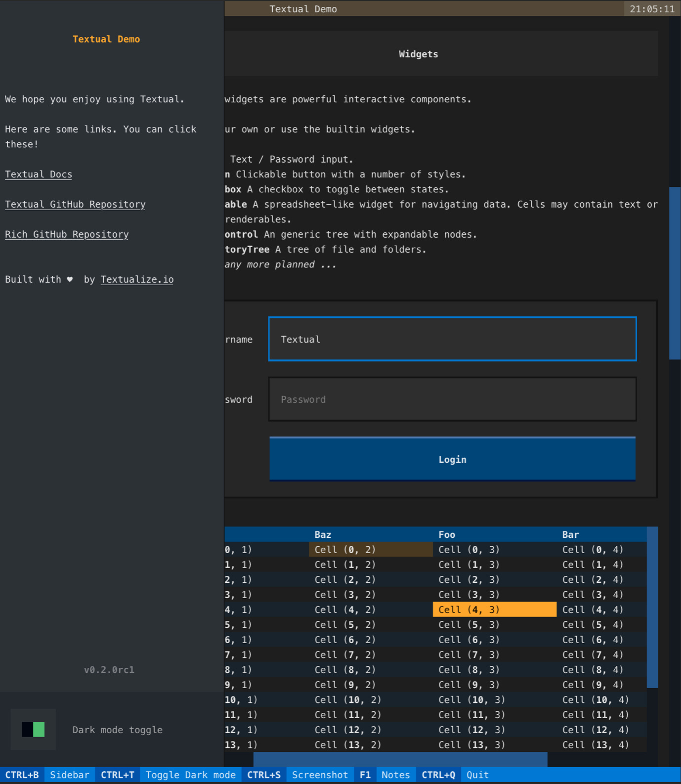The width and height of the screenshot is (681, 784).
Task: Toggle the dark mode switch
Action: [33, 729]
